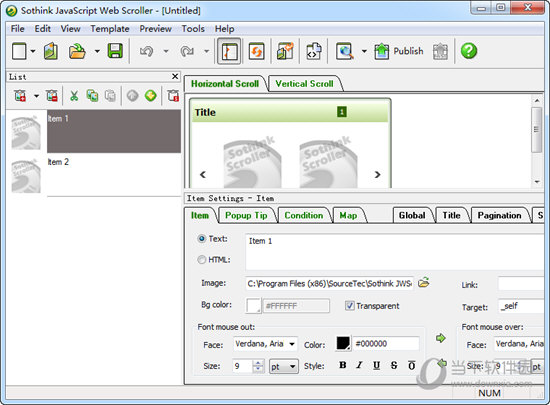550x405 pixels.
Task: Expand the preview browser dropdown arrow
Action: point(364,51)
